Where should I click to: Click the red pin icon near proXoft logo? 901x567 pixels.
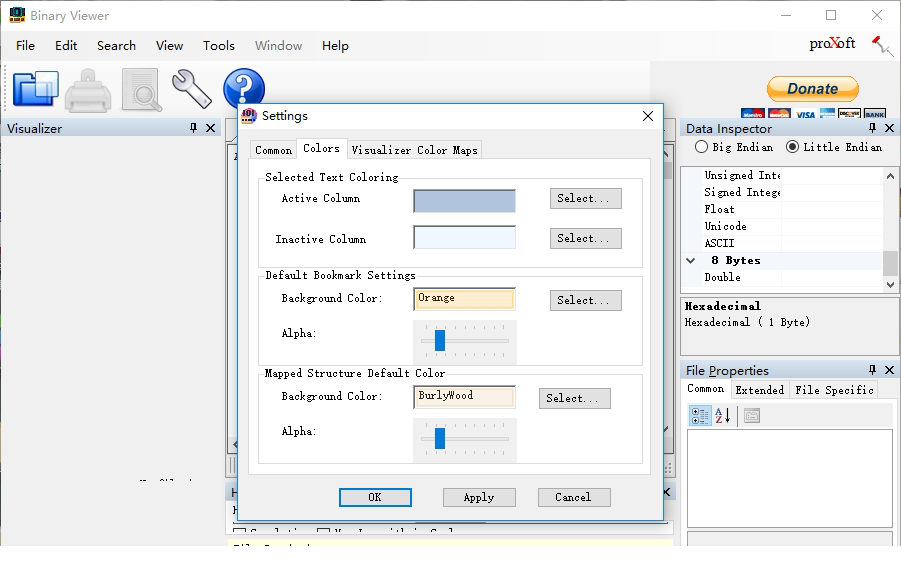pos(882,45)
